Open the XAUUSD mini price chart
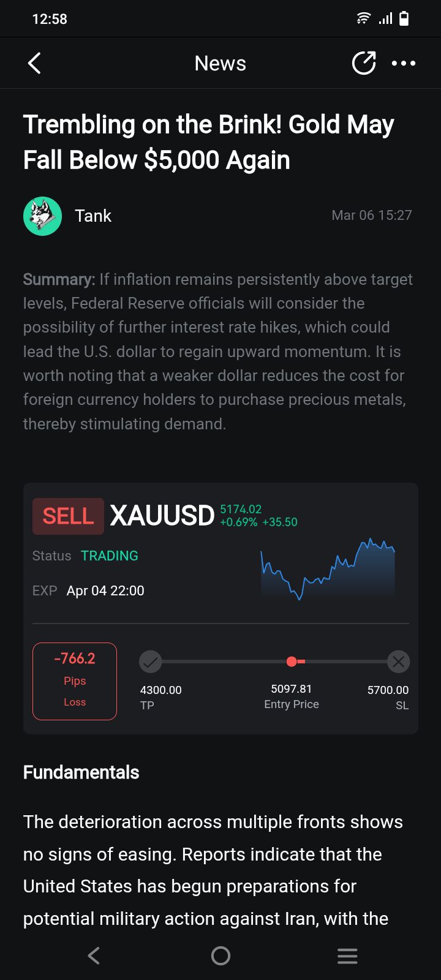 [328, 570]
